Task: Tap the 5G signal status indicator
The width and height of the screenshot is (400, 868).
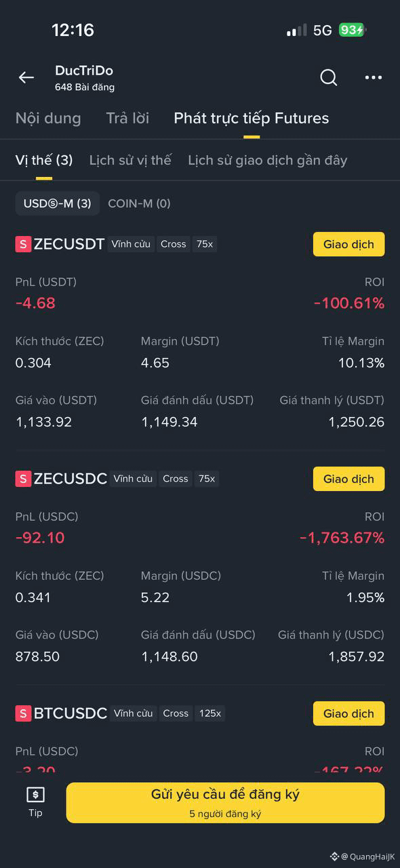Action: (322, 30)
